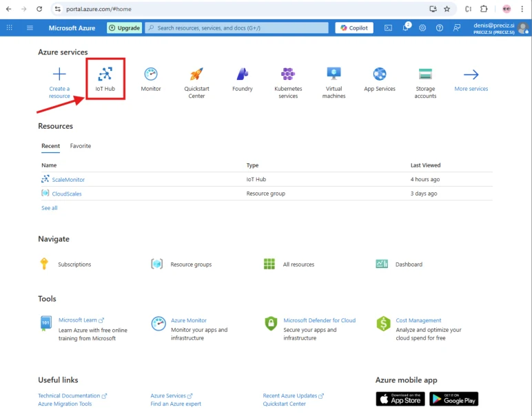Screen dimensions: 532x416
Task: Open Microsoft Defender for Cloud link
Action: click(320, 320)
